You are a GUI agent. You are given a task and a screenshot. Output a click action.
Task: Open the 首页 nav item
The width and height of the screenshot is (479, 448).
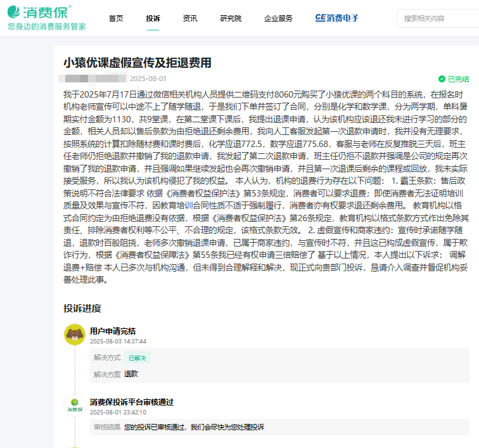[x=116, y=18]
